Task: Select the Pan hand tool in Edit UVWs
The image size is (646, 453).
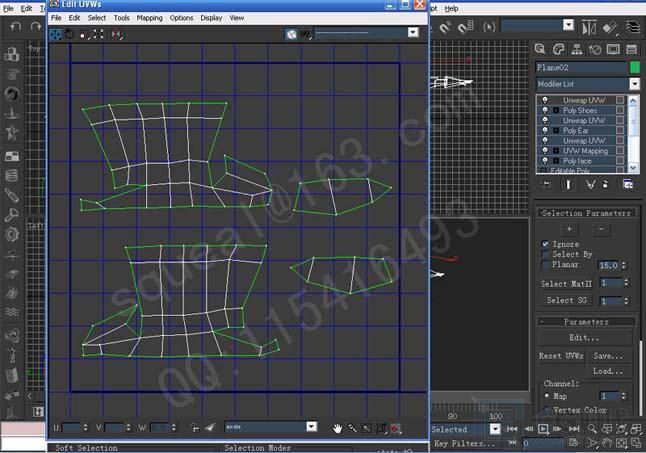Action: tap(337, 428)
